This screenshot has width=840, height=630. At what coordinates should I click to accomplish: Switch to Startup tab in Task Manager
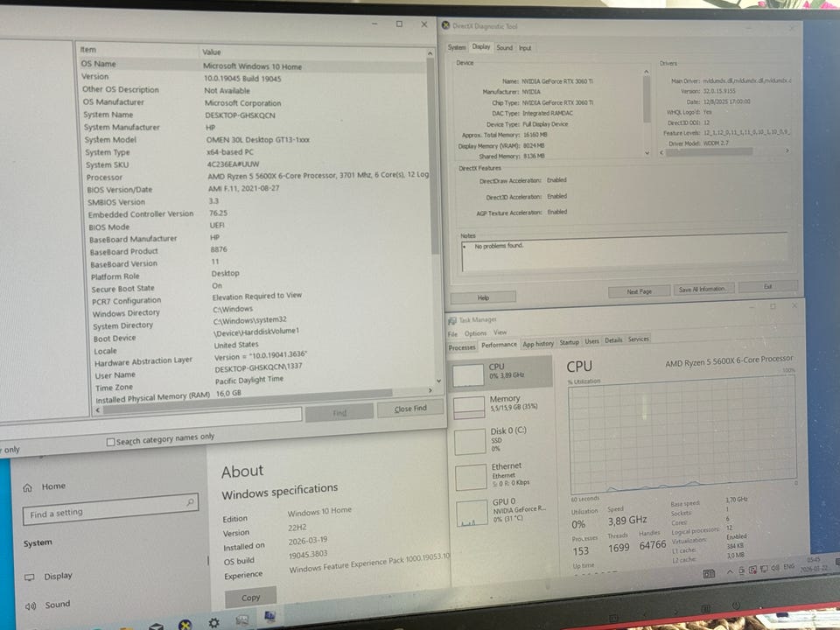pyautogui.click(x=569, y=342)
